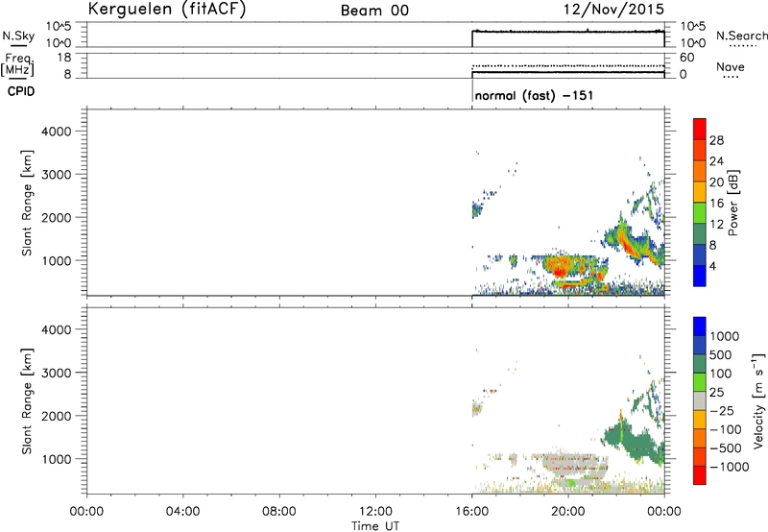Image resolution: width=768 pixels, height=532 pixels.
Task: Click the '08:00' time axis label
Action: [x=279, y=512]
